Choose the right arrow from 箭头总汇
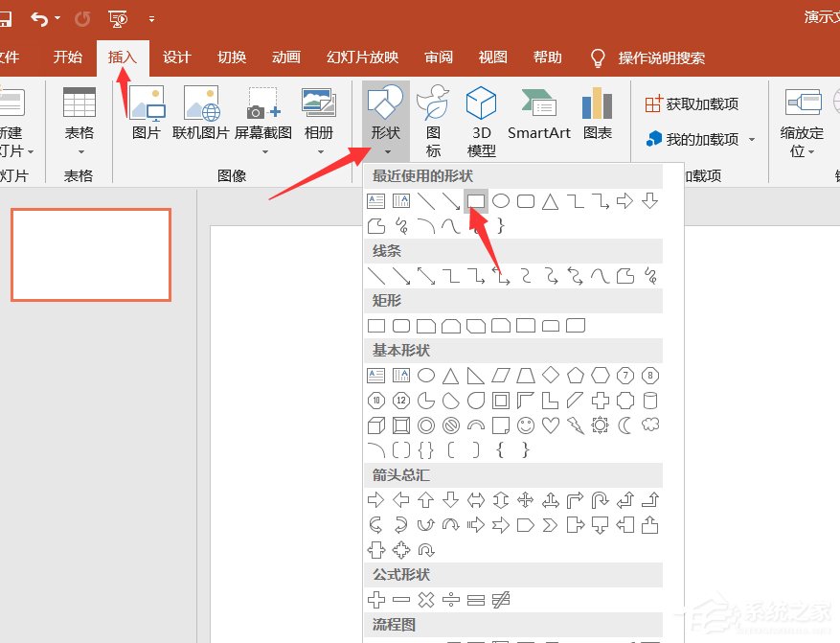Image resolution: width=840 pixels, height=643 pixels. coord(375,499)
